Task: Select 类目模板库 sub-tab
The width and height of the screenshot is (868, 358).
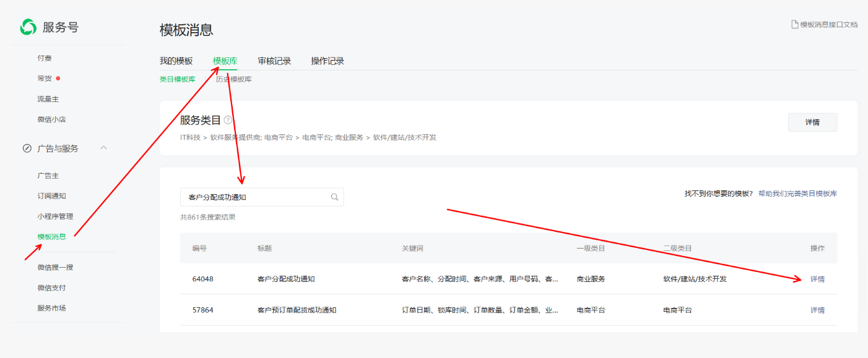Action: point(178,79)
